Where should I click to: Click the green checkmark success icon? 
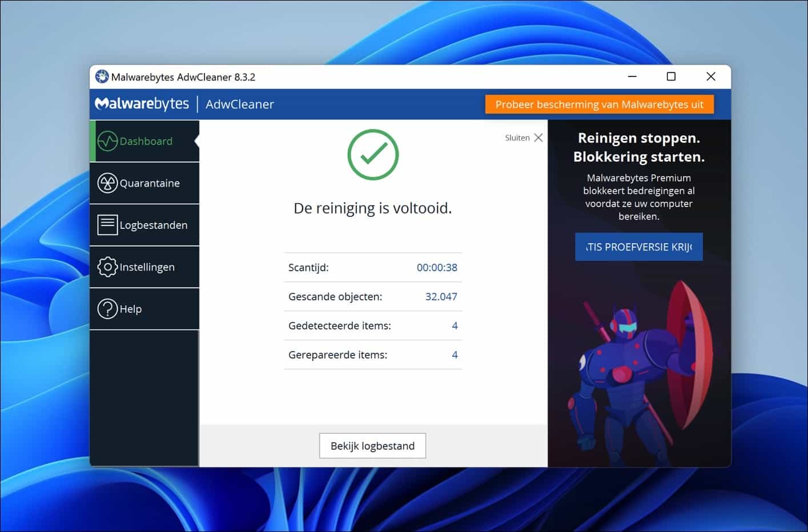(373, 155)
